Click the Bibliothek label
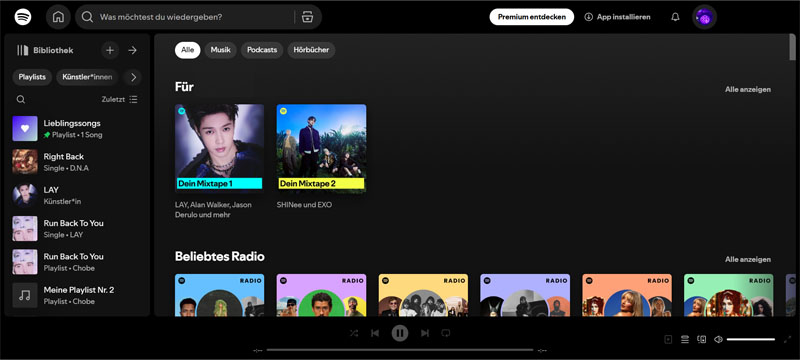The height and width of the screenshot is (360, 800). coord(53,50)
